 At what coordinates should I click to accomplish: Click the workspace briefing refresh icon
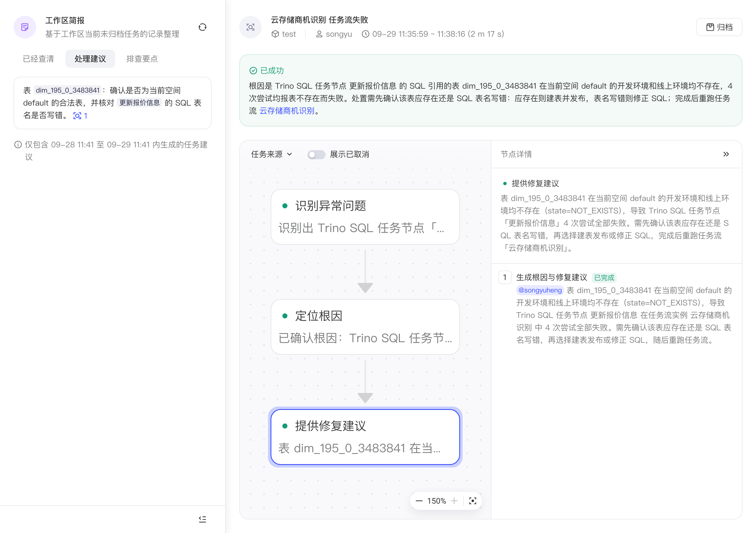[x=203, y=27]
